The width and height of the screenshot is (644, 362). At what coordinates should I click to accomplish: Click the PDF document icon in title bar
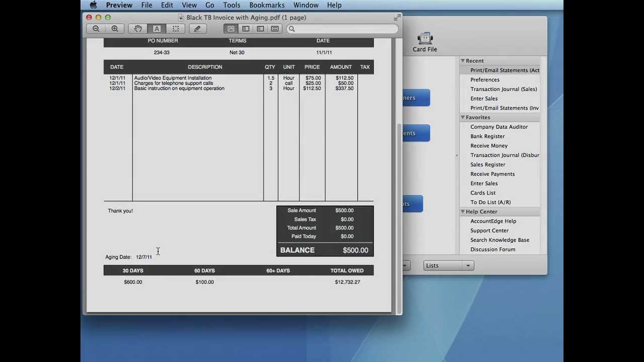[181, 18]
